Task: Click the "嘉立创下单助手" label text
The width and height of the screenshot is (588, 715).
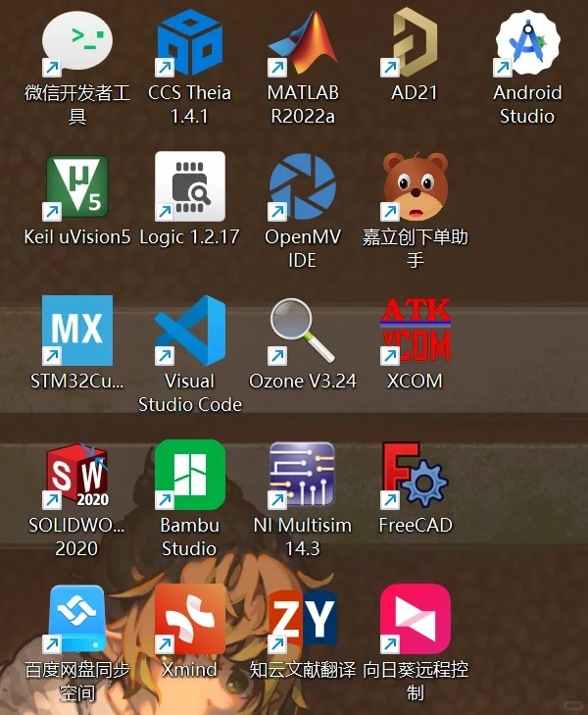Action: (x=415, y=248)
